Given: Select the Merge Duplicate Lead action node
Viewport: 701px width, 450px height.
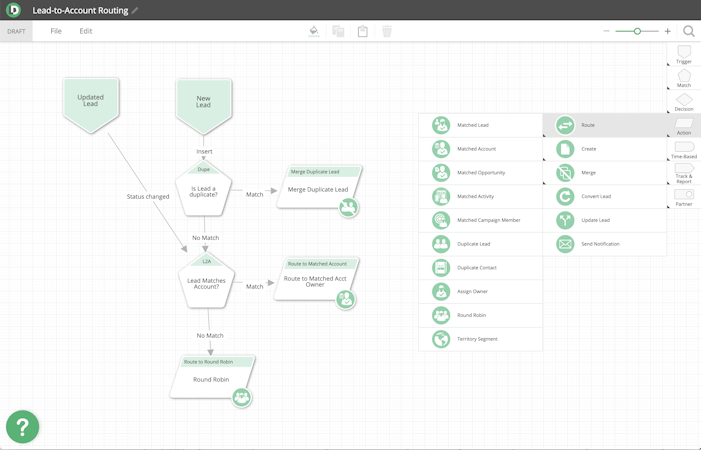Looking at the screenshot, I should [x=318, y=188].
